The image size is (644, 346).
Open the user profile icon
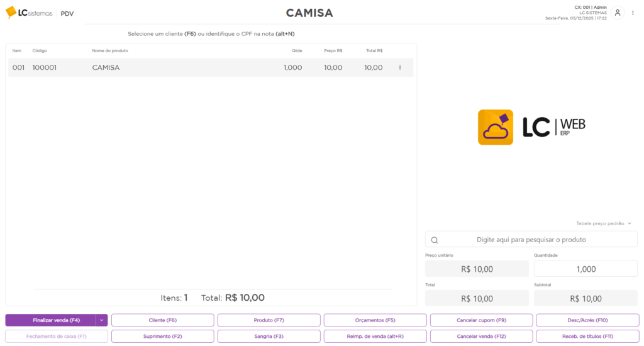(x=618, y=13)
